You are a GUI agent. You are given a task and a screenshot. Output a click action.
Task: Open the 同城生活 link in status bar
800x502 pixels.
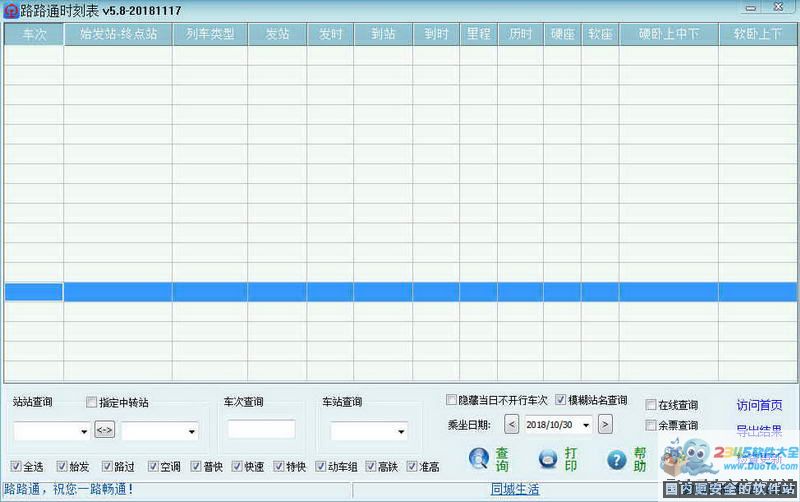point(515,489)
